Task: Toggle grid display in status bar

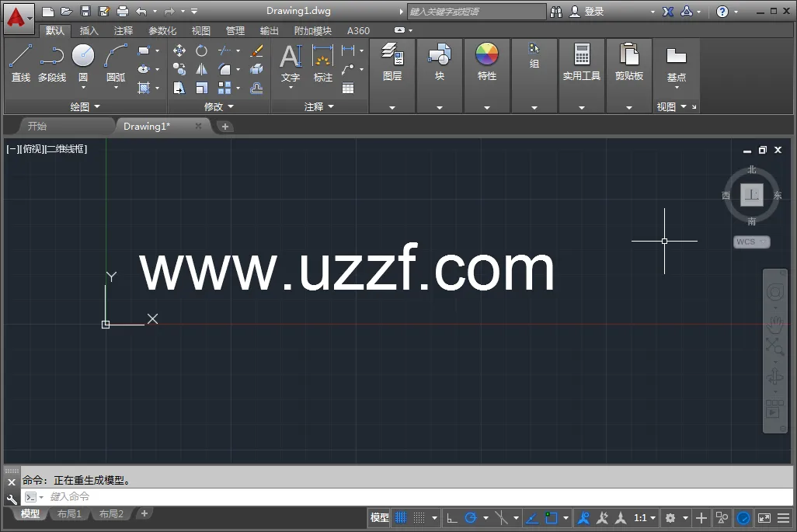Action: click(401, 518)
